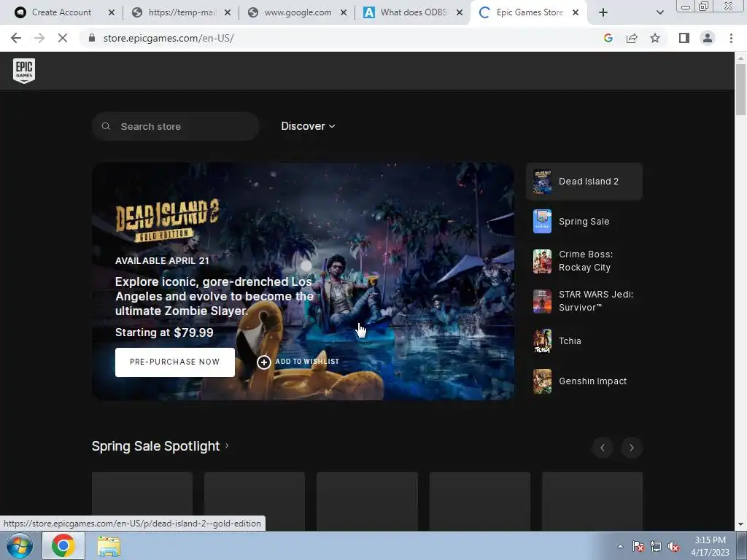Click the 'AVAILABLE APRIL 21' text
This screenshot has width=747, height=560.
point(162,260)
